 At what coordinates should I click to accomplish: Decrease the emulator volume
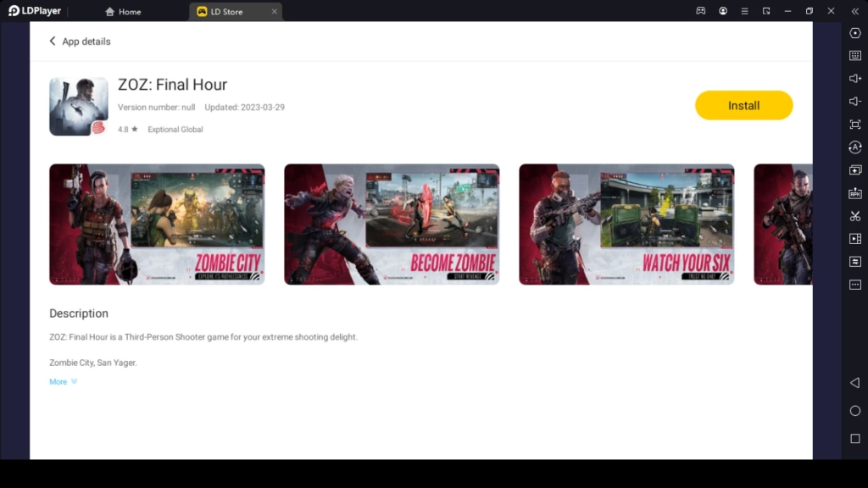[x=854, y=101]
